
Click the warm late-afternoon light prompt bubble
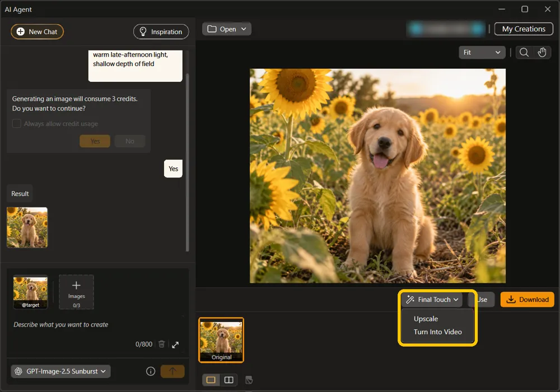[136, 66]
